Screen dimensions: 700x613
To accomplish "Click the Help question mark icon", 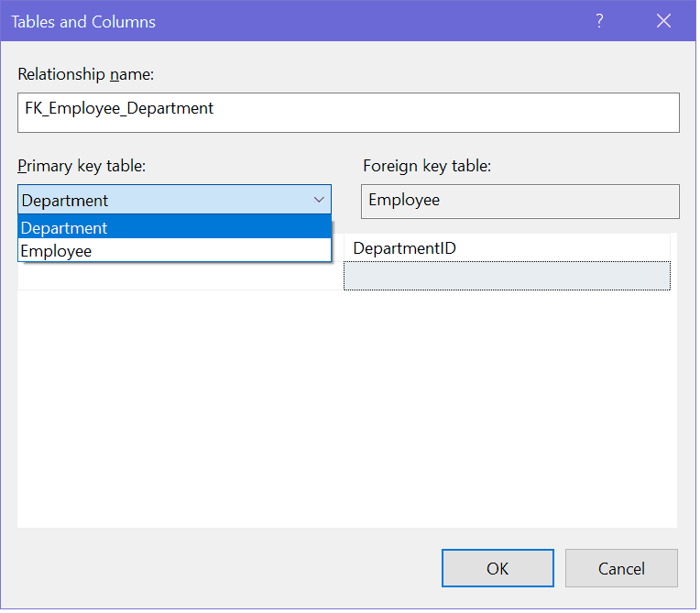I will point(599,21).
